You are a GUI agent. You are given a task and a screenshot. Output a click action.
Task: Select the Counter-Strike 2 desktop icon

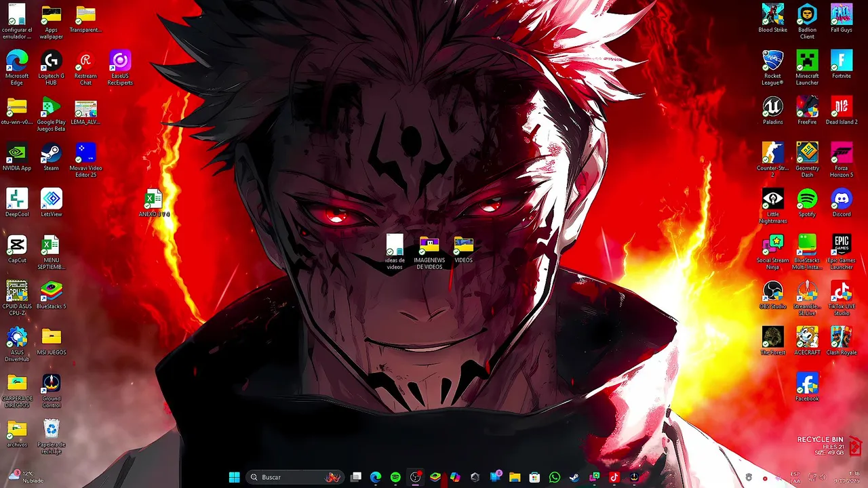click(772, 160)
